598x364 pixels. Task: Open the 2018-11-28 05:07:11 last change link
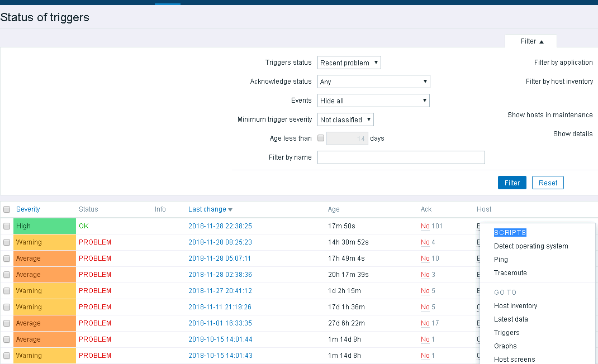click(x=220, y=258)
